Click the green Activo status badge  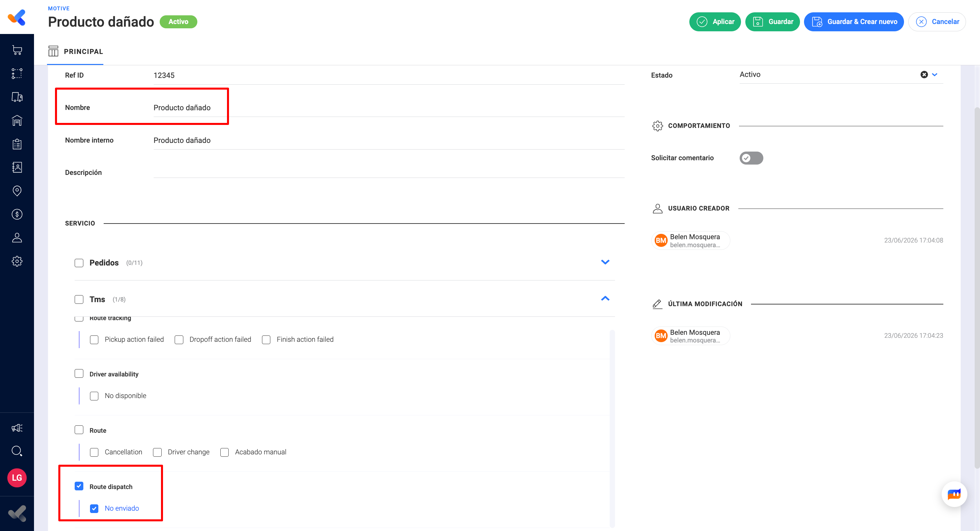pyautogui.click(x=178, y=22)
